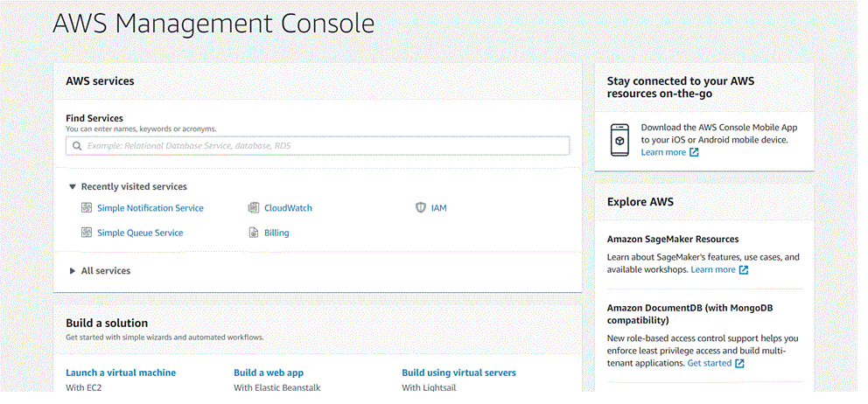Click the Billing service icon
Screen dimensions: 868x404
click(254, 233)
